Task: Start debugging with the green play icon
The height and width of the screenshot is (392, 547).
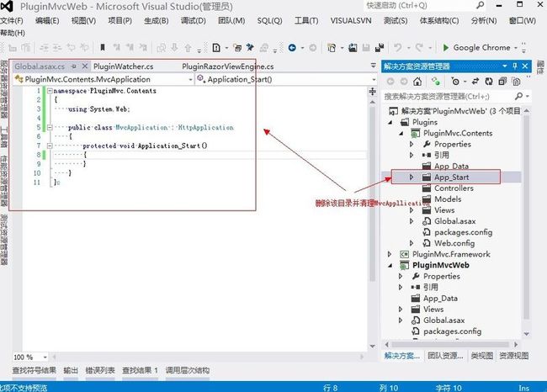Action: pyautogui.click(x=445, y=47)
